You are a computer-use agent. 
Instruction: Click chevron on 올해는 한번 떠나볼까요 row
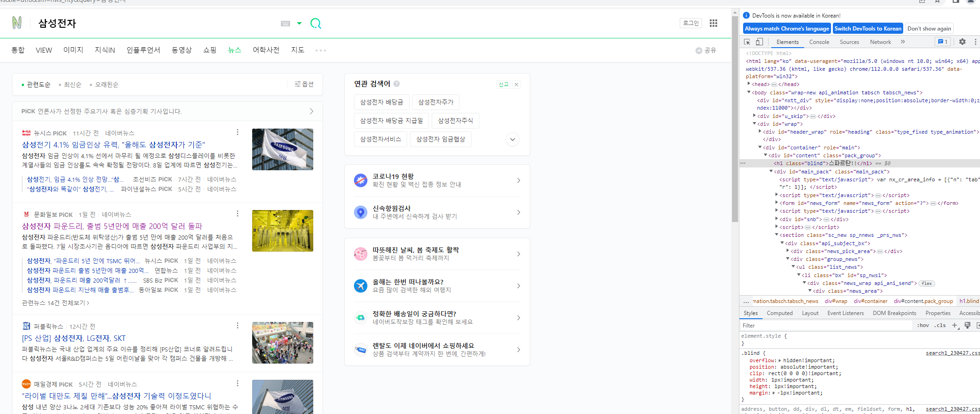518,286
